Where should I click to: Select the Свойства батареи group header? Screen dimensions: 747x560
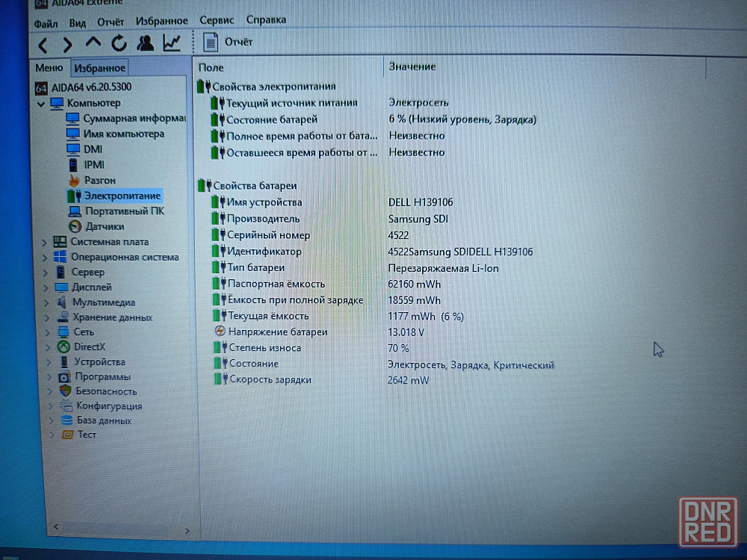coord(248,186)
